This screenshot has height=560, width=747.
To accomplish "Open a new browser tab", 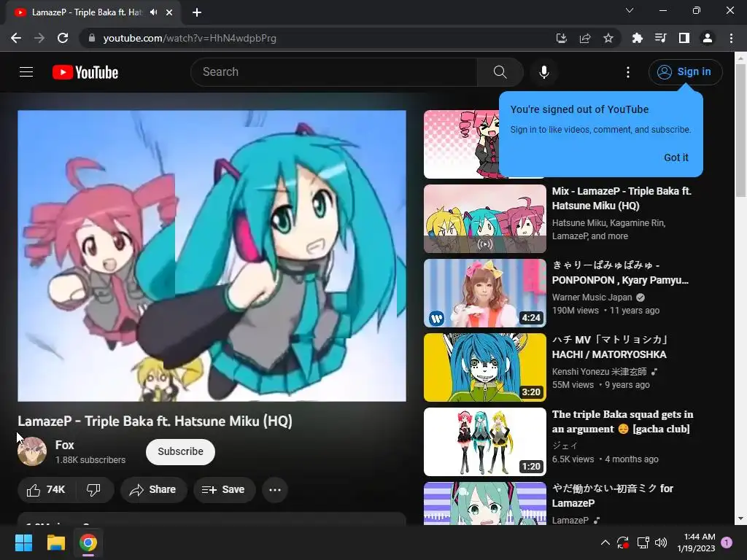I will [x=197, y=12].
